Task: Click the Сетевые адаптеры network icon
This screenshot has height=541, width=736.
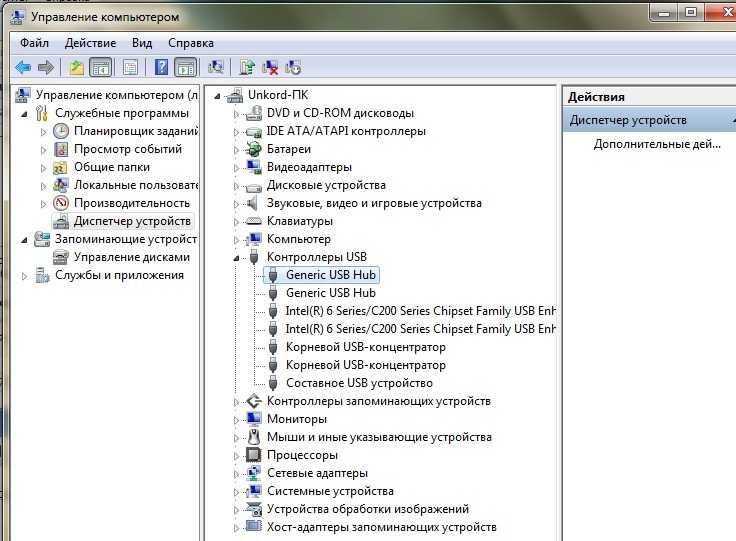Action: (x=253, y=473)
